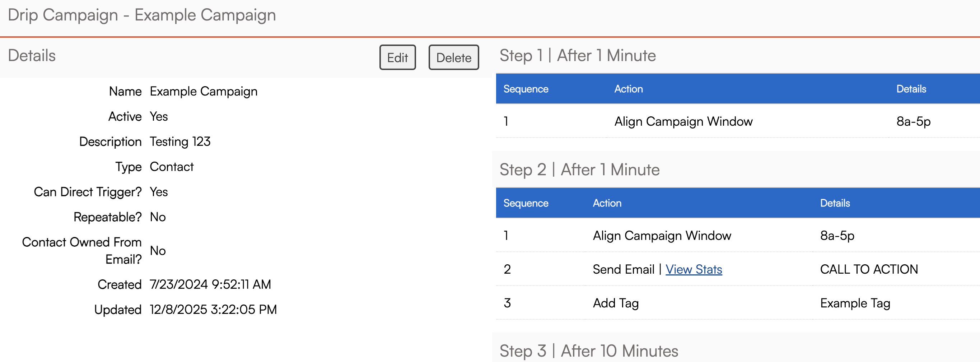This screenshot has height=362, width=980.
Task: Select Align Campaign Window row in Step 2
Action: click(x=662, y=236)
